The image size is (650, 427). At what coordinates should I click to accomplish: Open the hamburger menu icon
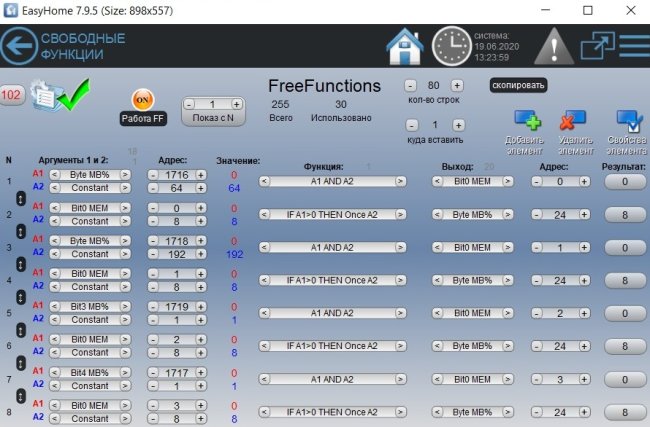coord(633,46)
